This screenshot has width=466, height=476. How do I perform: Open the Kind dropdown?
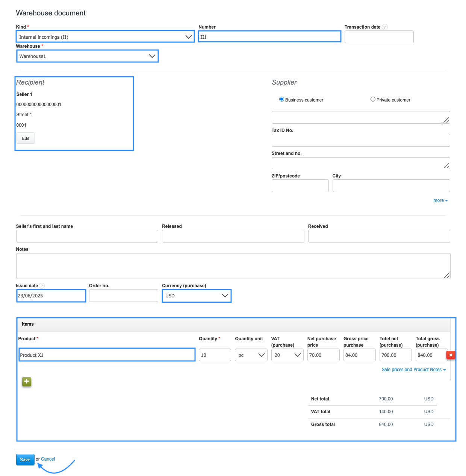pyautogui.click(x=105, y=37)
